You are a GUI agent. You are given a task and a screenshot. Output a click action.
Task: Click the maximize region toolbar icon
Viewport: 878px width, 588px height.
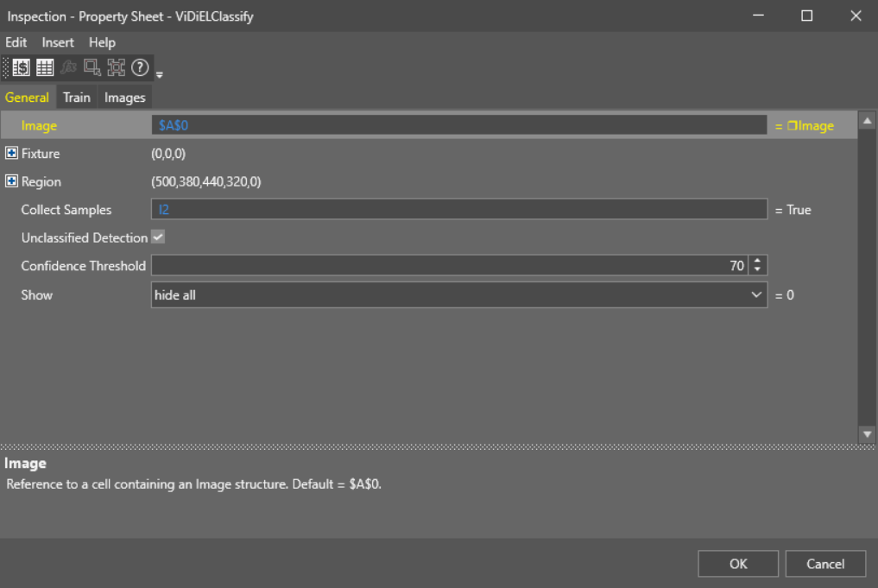(x=116, y=68)
